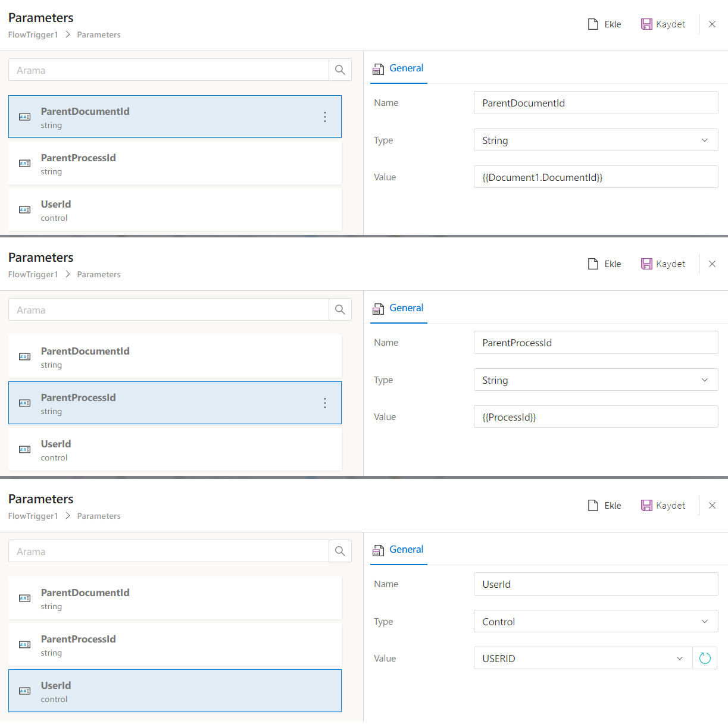Click the Kaydet save icon in topmost panel
This screenshot has height=724, width=728.
[646, 24]
